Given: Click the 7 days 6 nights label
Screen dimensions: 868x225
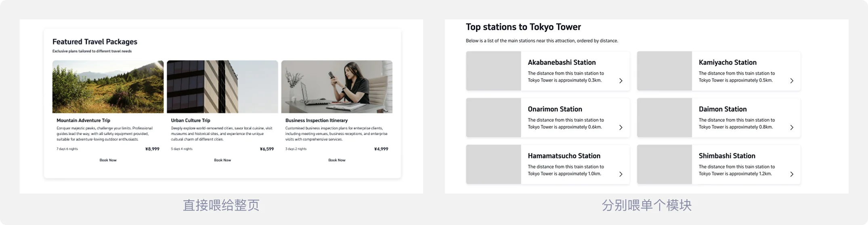Looking at the screenshot, I should tap(67, 149).
